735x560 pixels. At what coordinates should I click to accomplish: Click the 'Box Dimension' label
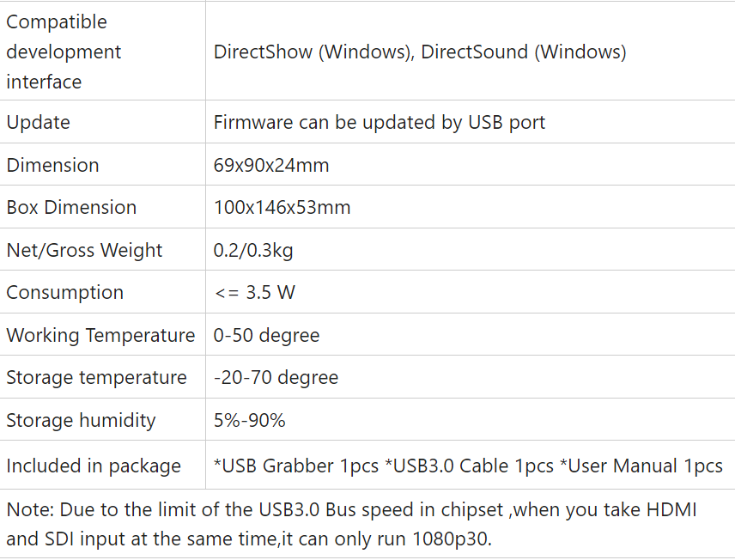[71, 207]
